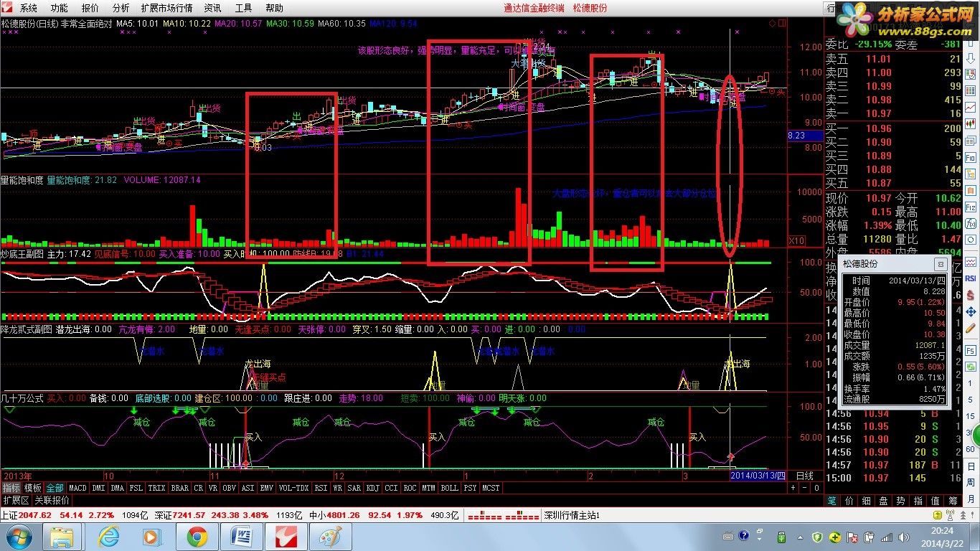Open the Paint palette app in taskbar
This screenshot has height=551, width=980.
point(331,537)
